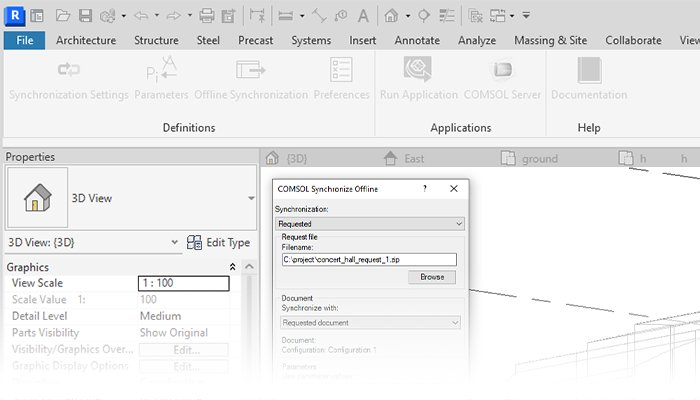
Task: Click the View Scale 1 : 100 field
Action: point(183,283)
